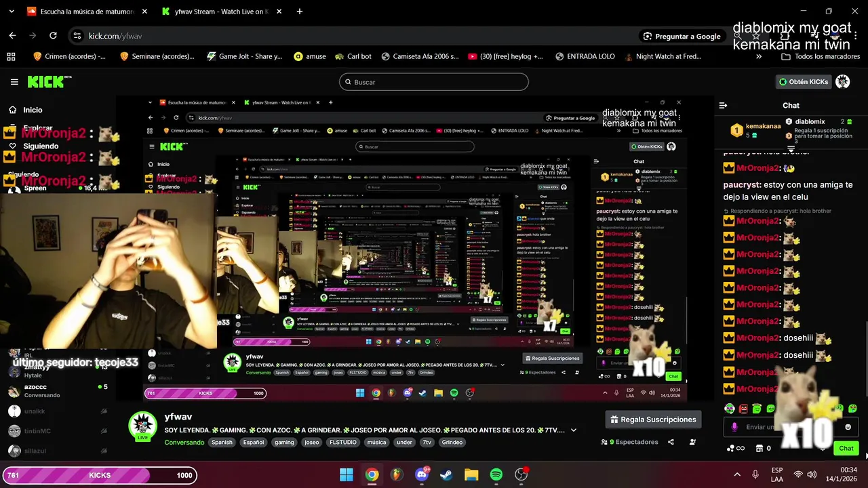The width and height of the screenshot is (868, 488).
Task: Reload the page in Chrome
Action: tap(53, 36)
